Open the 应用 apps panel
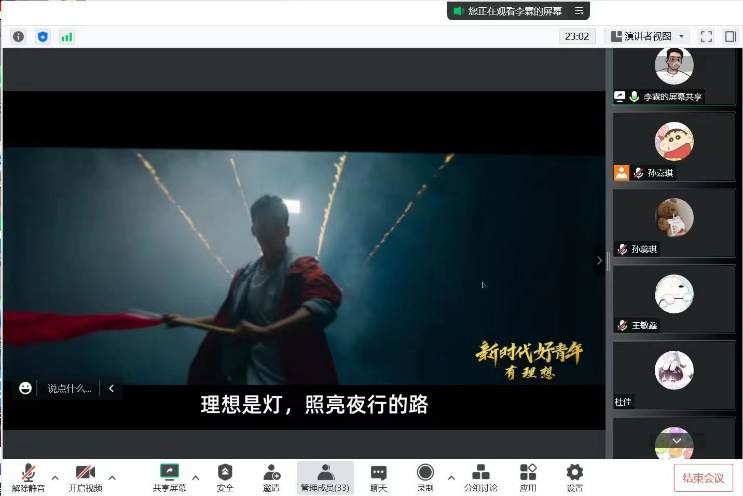The width and height of the screenshot is (743, 496). (x=528, y=478)
